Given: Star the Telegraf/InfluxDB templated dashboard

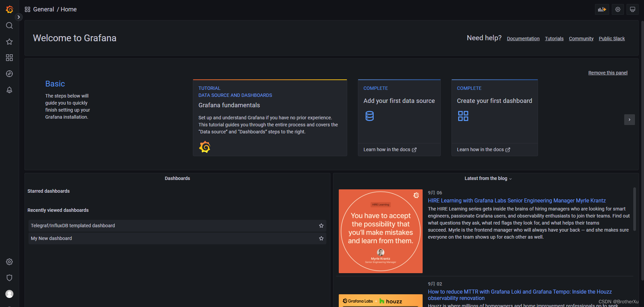Looking at the screenshot, I should 321,226.
